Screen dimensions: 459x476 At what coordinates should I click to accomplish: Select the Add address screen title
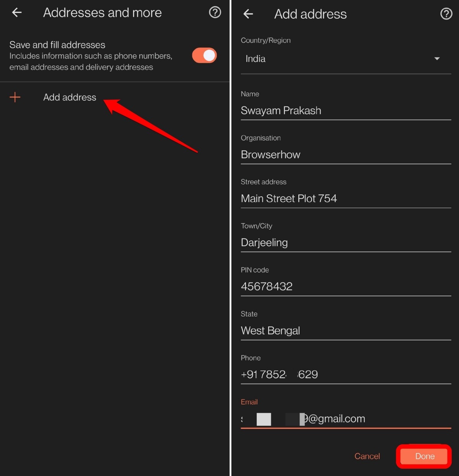click(311, 14)
